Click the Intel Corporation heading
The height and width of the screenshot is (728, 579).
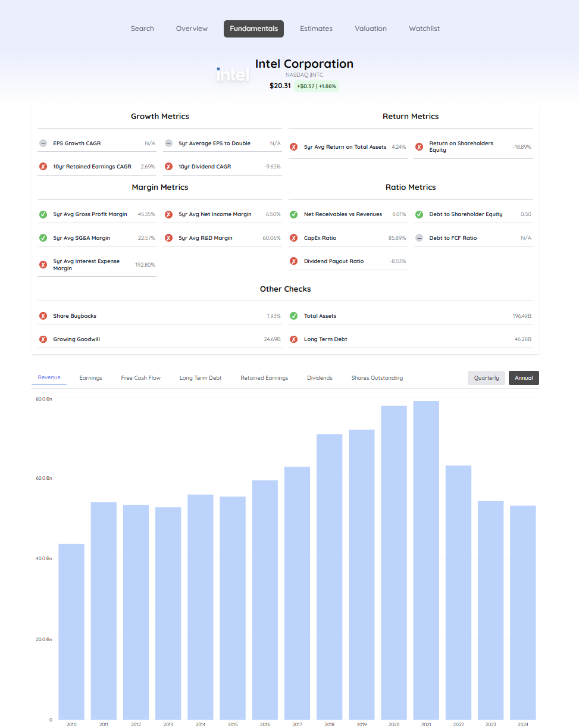[x=304, y=64]
